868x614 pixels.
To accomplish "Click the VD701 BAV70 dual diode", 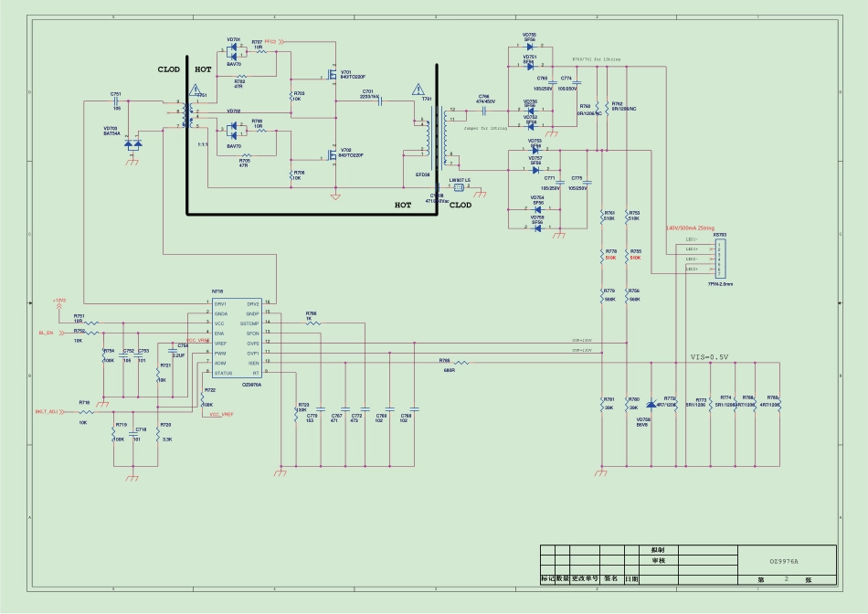I will click(234, 51).
